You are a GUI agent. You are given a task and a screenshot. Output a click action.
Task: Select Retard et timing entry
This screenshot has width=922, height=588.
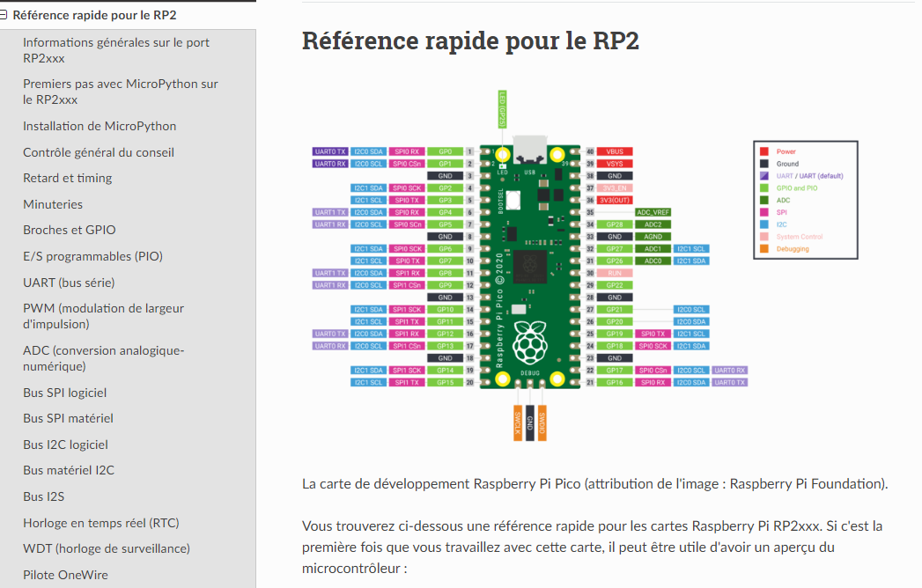coord(67,178)
